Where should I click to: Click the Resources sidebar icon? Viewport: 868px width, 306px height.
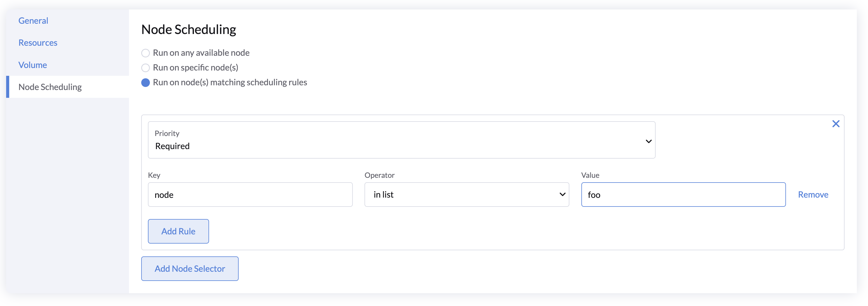point(38,42)
